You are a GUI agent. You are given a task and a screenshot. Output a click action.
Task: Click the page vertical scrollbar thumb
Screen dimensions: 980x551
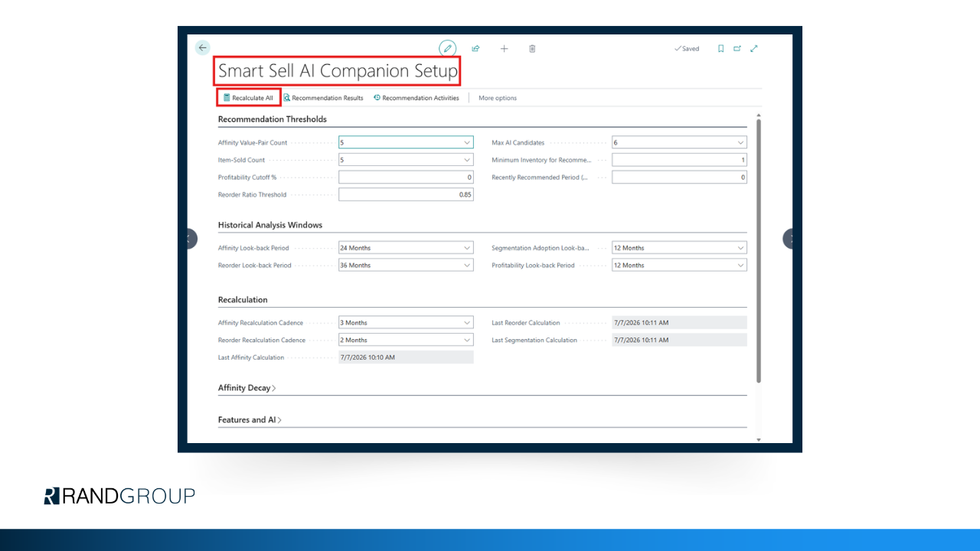(759, 250)
